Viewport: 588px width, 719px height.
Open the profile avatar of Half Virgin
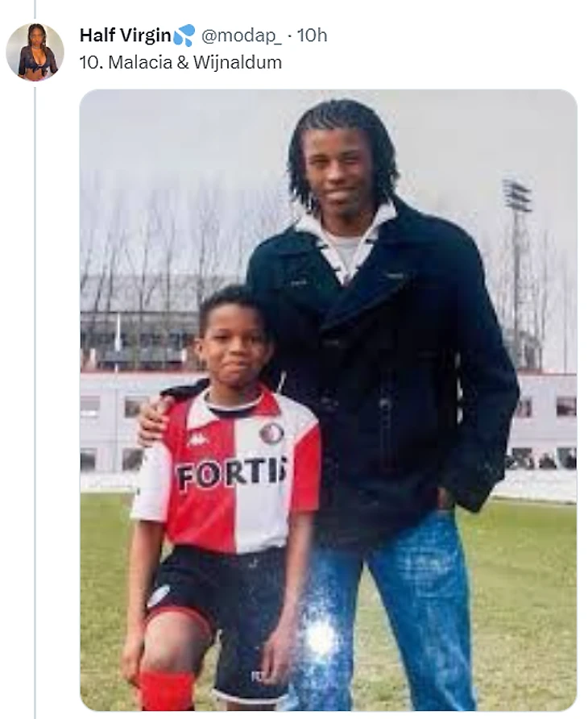click(35, 52)
